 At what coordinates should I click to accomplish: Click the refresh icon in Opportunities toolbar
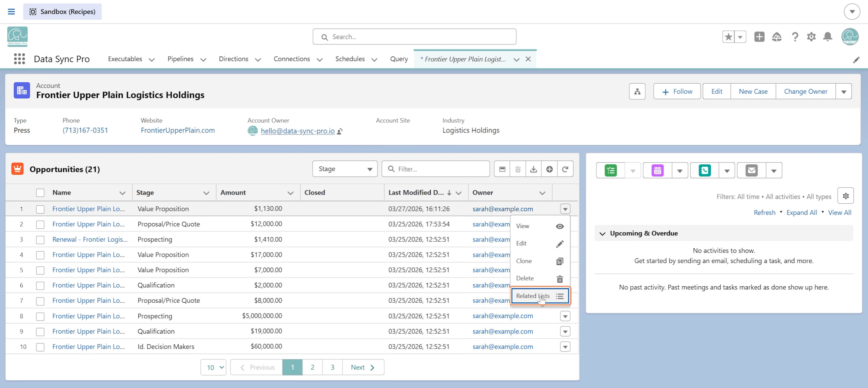tap(565, 169)
